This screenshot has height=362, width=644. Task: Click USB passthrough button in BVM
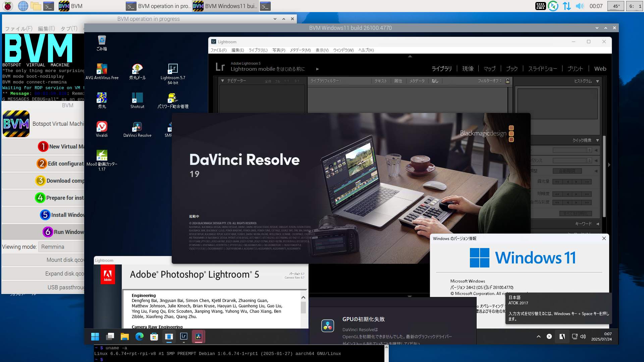coord(43,287)
